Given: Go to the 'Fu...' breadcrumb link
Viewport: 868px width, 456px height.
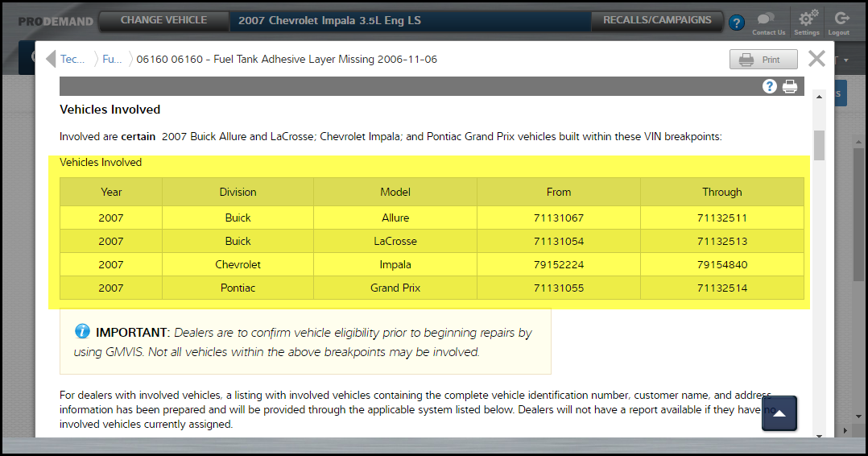Looking at the screenshot, I should click(112, 60).
